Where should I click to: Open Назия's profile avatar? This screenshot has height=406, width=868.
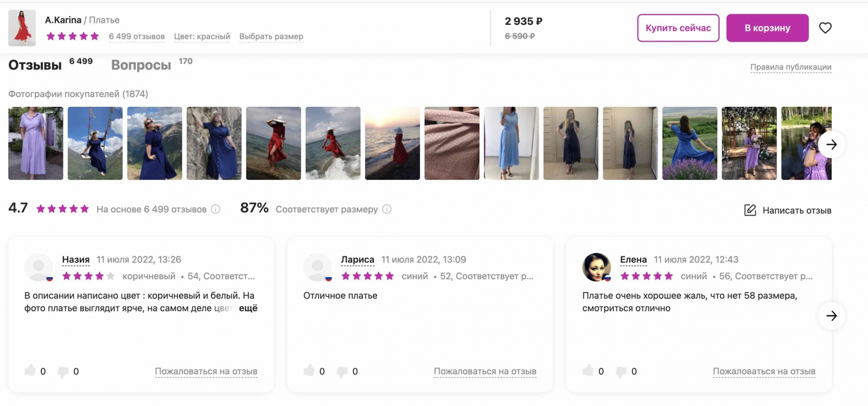(x=39, y=267)
